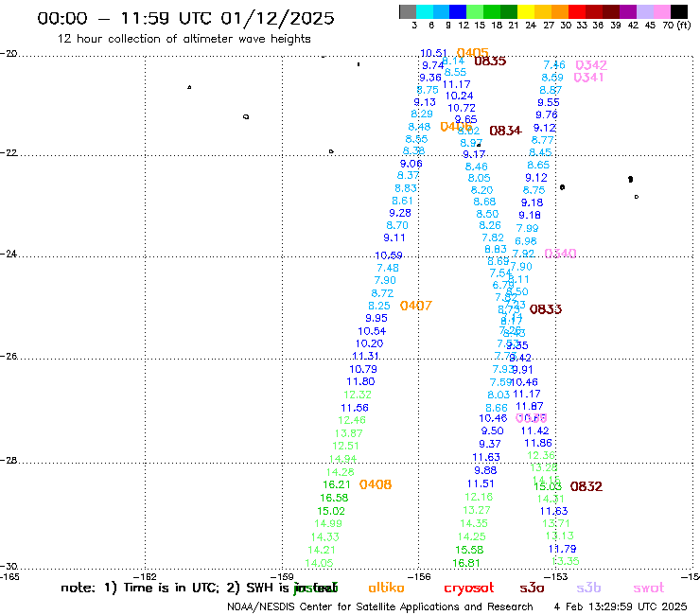700x615 pixels.
Task: Click the cryosat satellite legend label
Action: click(469, 588)
